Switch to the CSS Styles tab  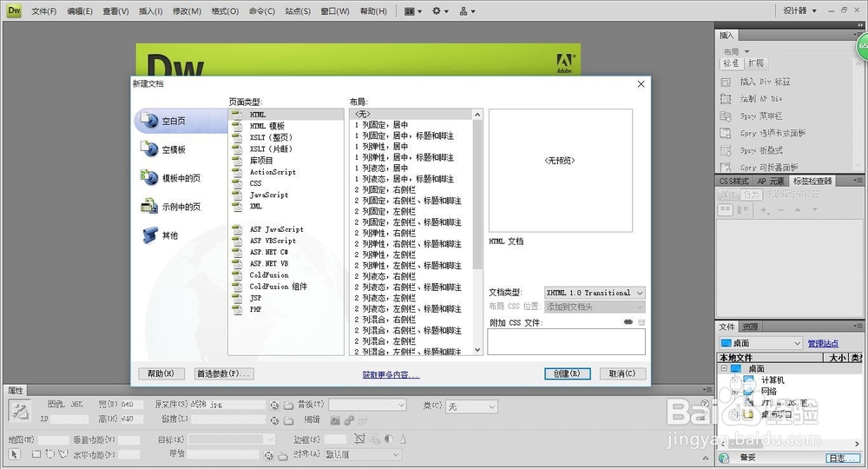pyautogui.click(x=733, y=181)
